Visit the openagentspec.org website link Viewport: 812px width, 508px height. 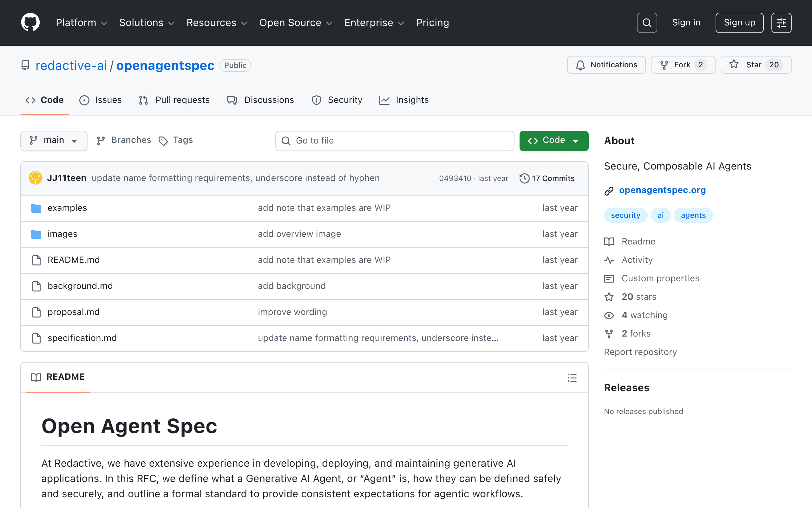[662, 190]
